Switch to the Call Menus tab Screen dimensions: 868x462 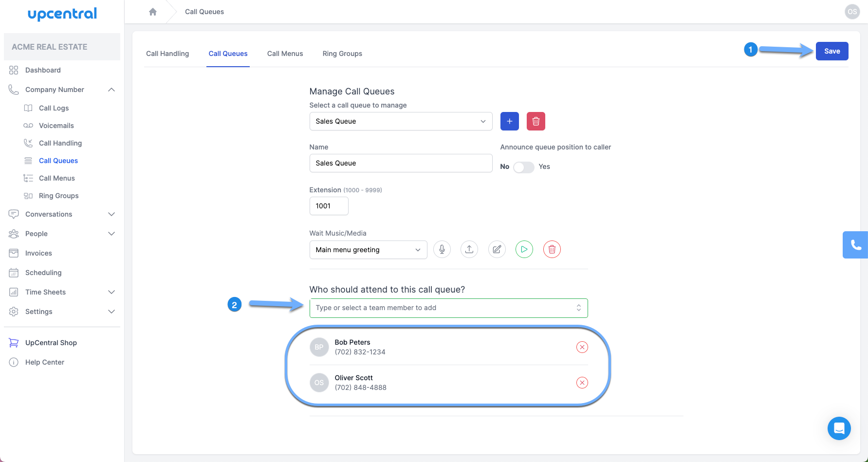285,54
